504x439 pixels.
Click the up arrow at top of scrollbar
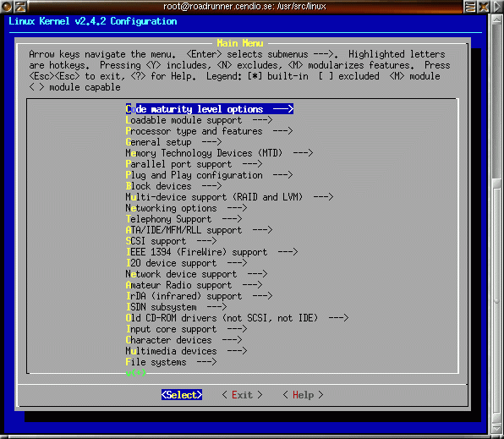pos(497,19)
